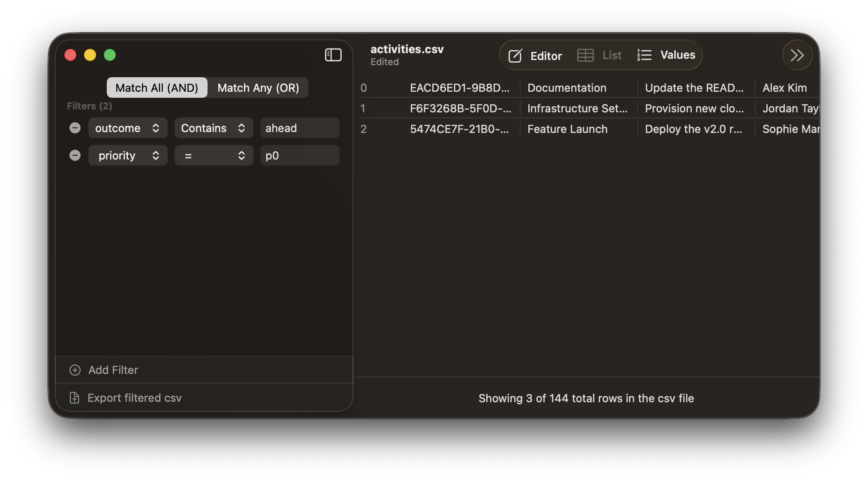
Task: Remove the priority filter via minus icon
Action: pyautogui.click(x=75, y=155)
